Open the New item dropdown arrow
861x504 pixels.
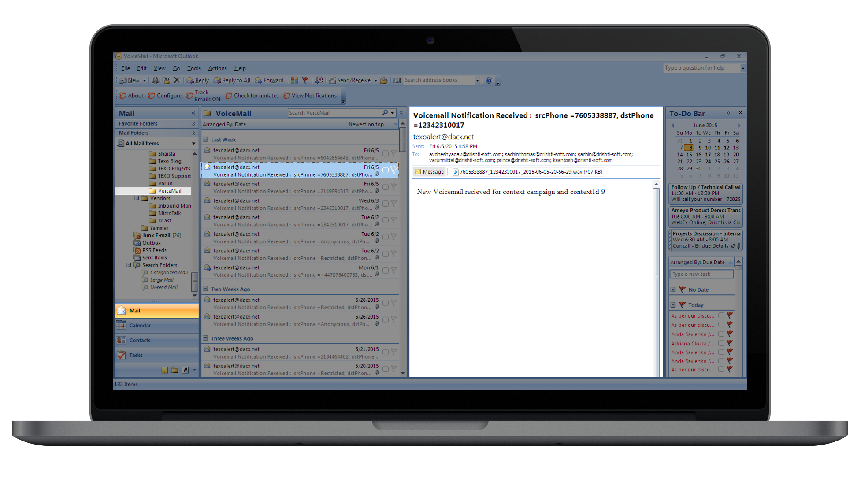point(144,81)
